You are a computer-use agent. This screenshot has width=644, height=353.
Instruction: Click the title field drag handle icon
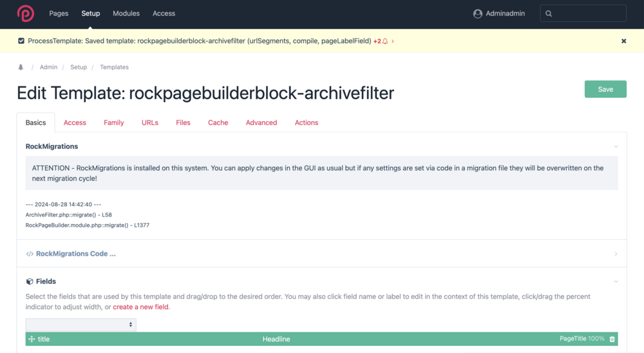pyautogui.click(x=32, y=339)
